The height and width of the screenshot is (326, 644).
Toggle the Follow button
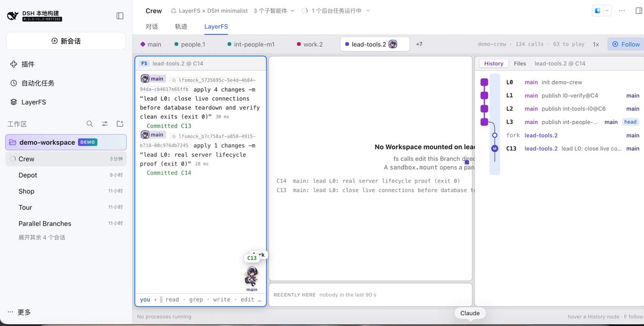tap(626, 45)
